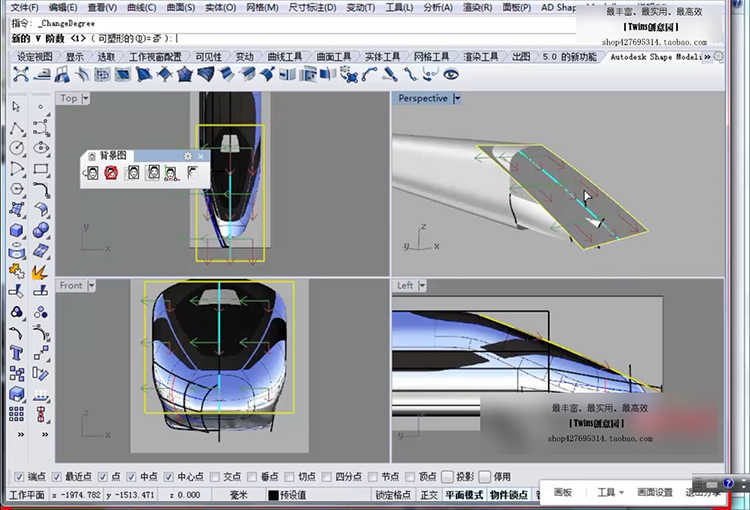Click the Circle drawing tool
The image size is (750, 510).
pyautogui.click(x=16, y=148)
